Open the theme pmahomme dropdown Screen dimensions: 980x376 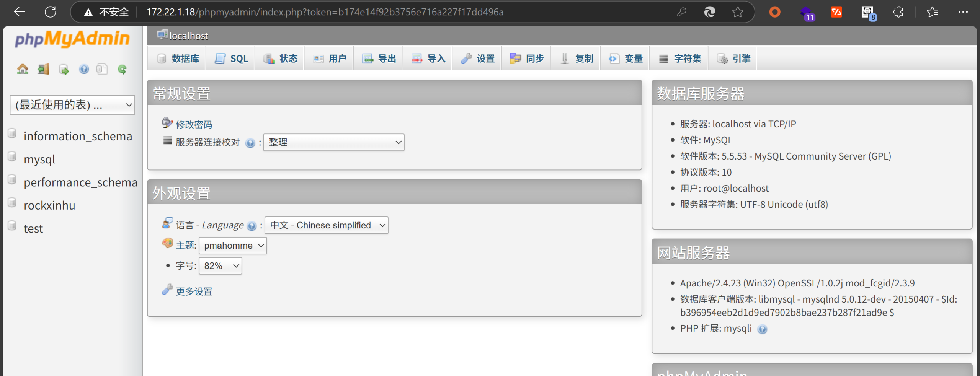coord(233,246)
